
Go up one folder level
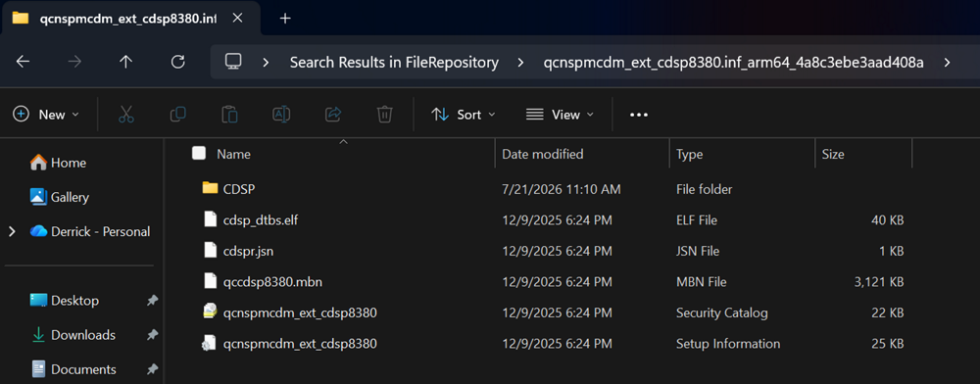point(126,62)
